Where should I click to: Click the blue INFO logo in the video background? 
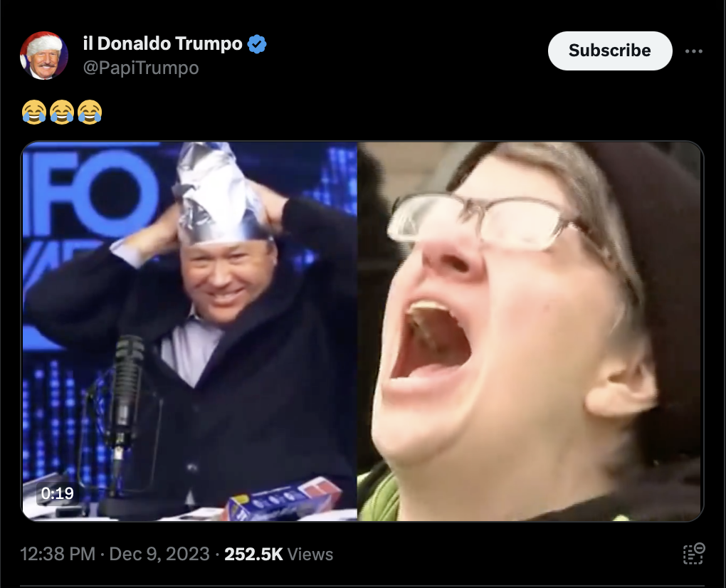[x=93, y=194]
